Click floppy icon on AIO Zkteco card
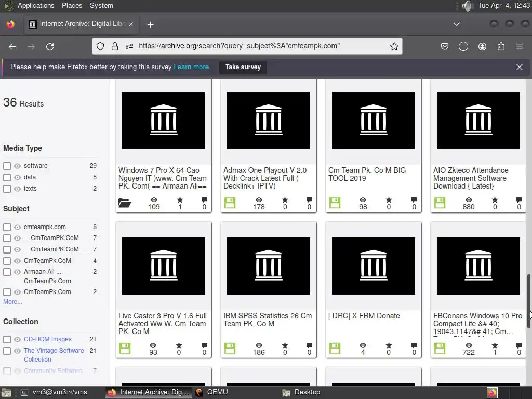This screenshot has width=532, height=399. click(440, 203)
